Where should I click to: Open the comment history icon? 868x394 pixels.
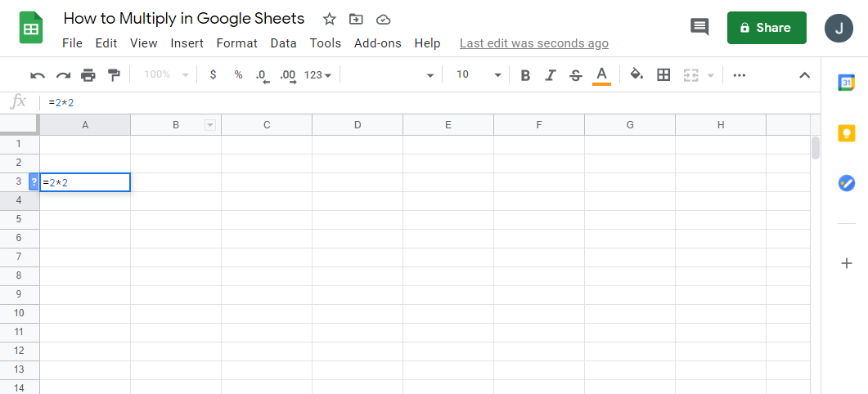699,27
